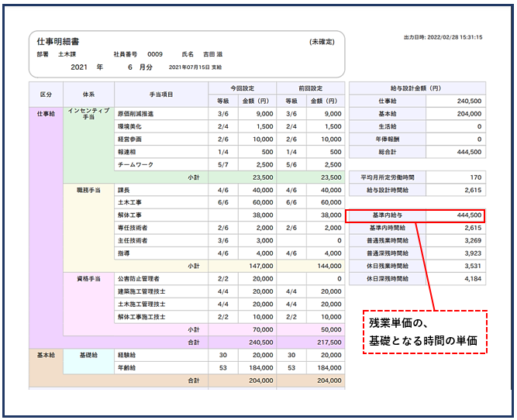Select the 主任技術者 allowance item
Image resolution: width=517 pixels, height=420 pixels.
pyautogui.click(x=131, y=239)
